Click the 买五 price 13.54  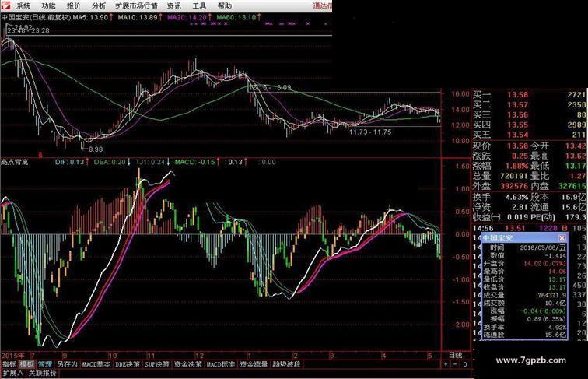click(x=517, y=135)
